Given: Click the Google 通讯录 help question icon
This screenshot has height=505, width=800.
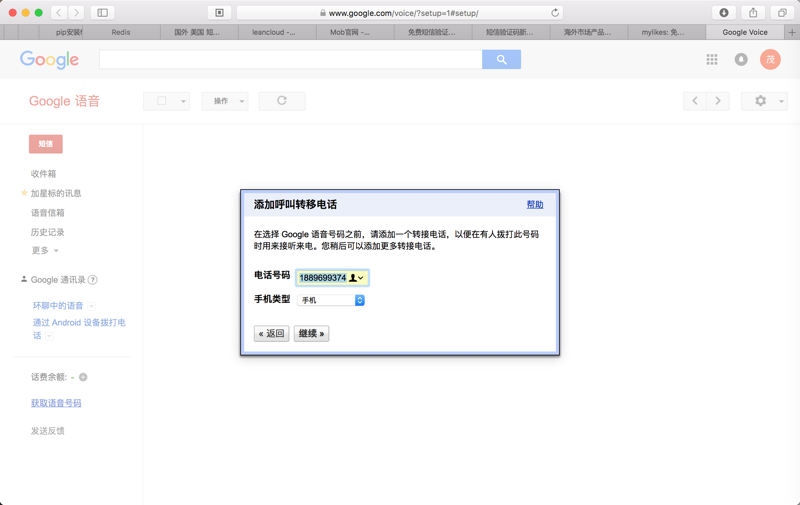Looking at the screenshot, I should tap(93, 280).
